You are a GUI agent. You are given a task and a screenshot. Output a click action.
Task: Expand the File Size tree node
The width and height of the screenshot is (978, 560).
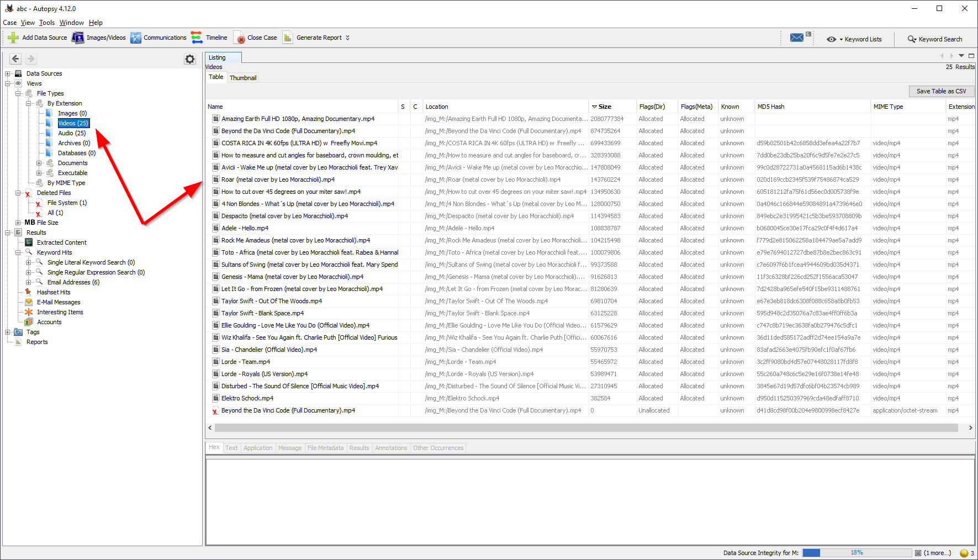click(x=18, y=223)
